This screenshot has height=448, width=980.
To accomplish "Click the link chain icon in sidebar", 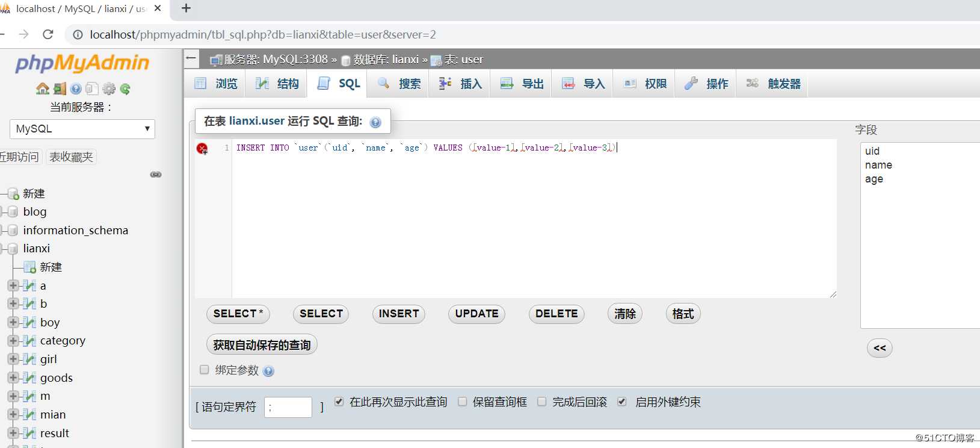I will 156,175.
